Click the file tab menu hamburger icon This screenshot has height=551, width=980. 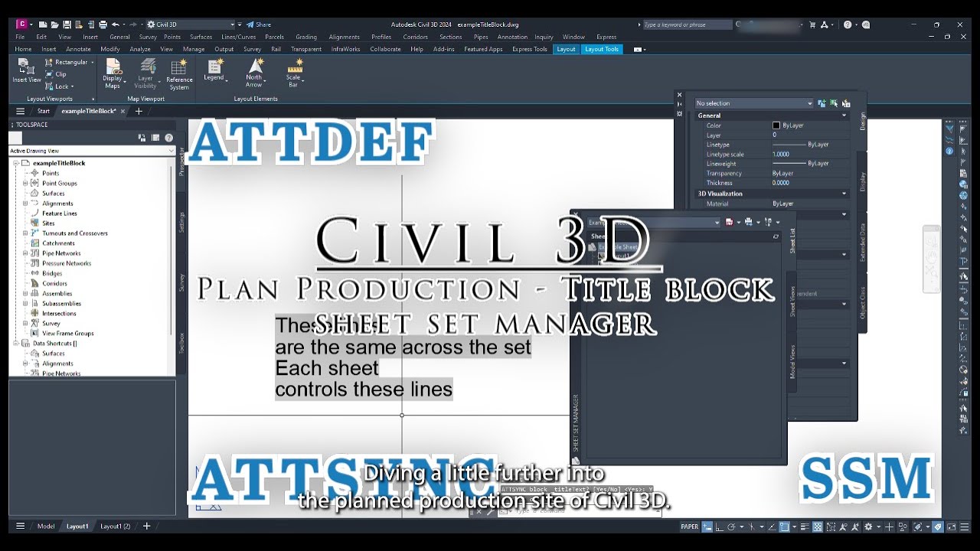pyautogui.click(x=21, y=111)
